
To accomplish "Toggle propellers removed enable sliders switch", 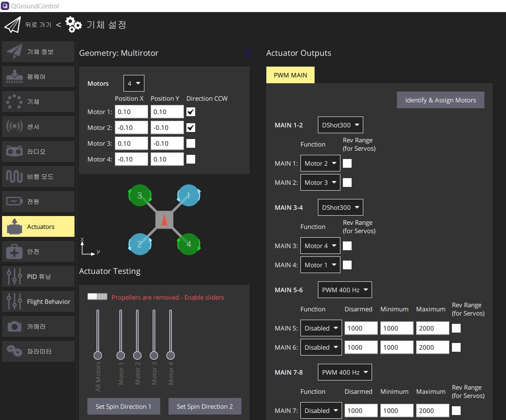I will pos(97,296).
